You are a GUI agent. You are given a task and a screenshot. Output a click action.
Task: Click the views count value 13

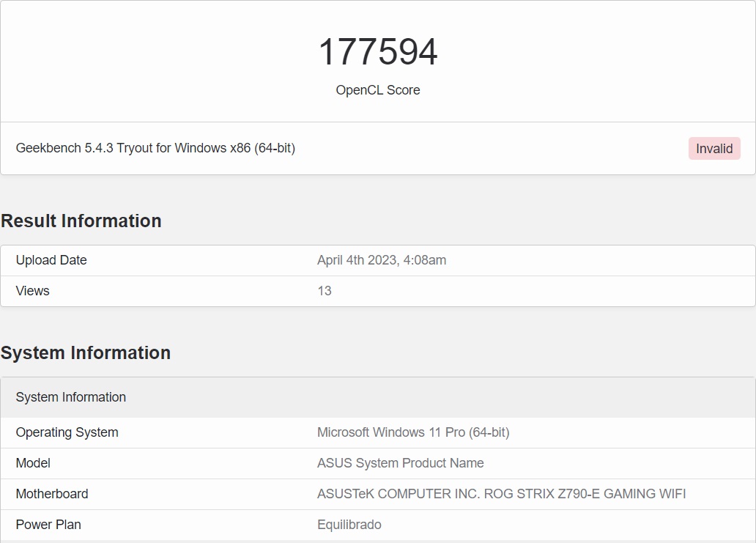[x=325, y=291]
